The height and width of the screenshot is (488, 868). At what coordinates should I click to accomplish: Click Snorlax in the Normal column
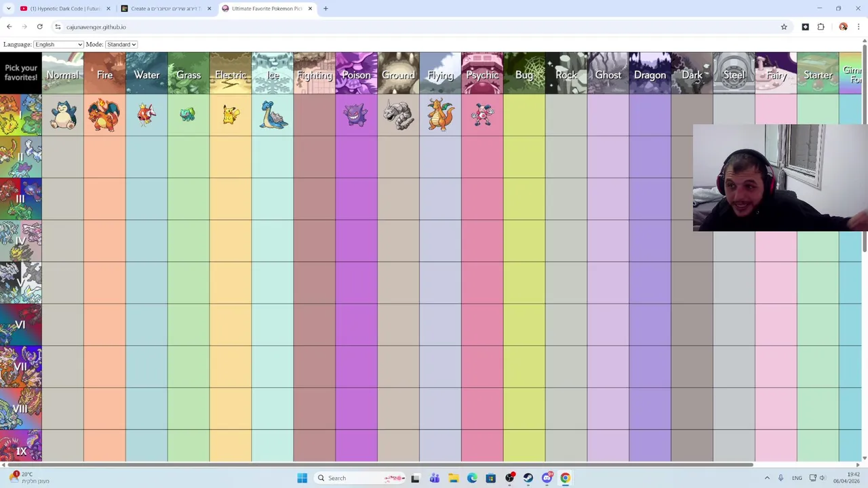coord(63,115)
